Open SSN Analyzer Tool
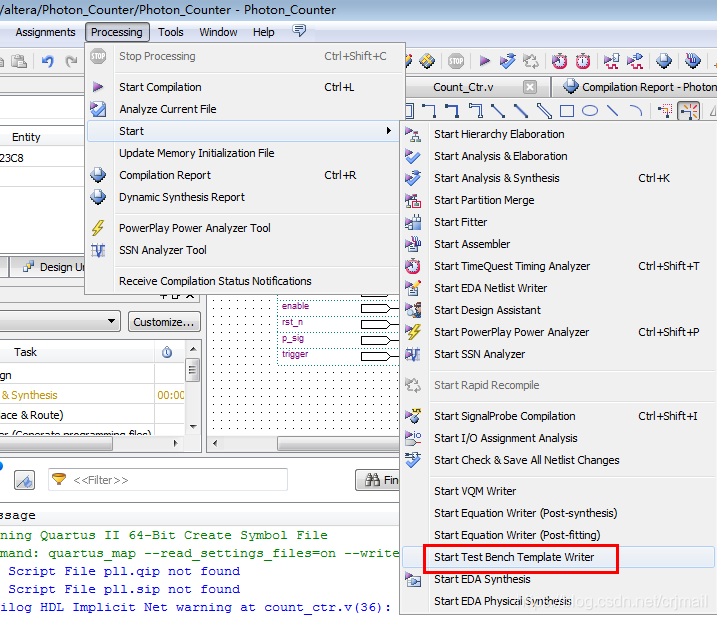717x620 pixels. click(245, 250)
